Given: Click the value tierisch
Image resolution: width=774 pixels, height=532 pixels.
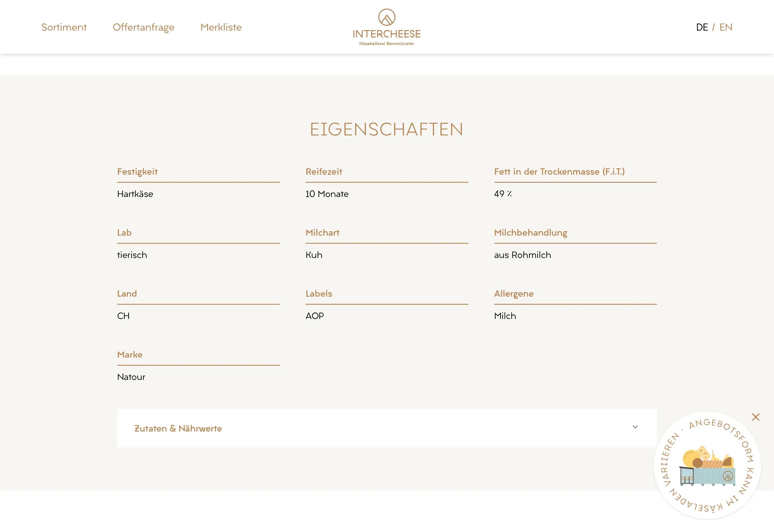Looking at the screenshot, I should 132,255.
